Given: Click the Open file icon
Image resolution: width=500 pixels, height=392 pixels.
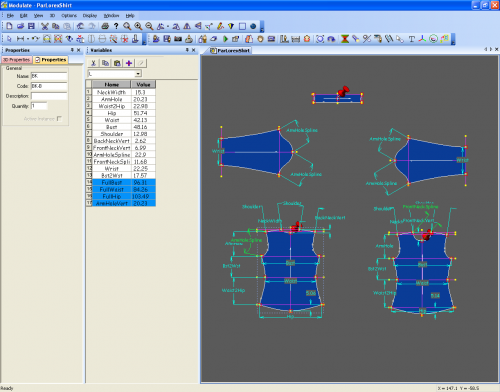Looking at the screenshot, I should [x=20, y=26].
